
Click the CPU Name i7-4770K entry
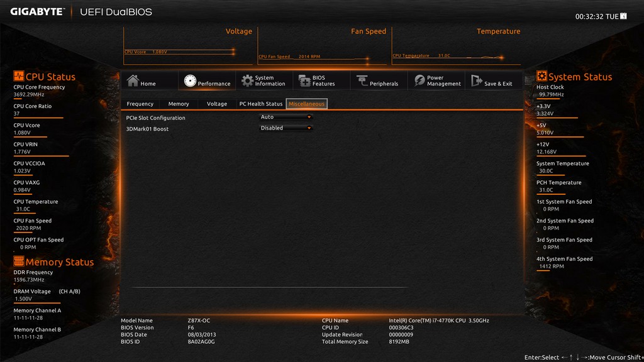(438, 321)
